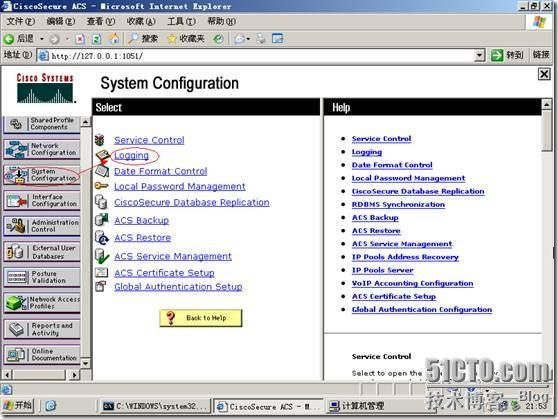558x419 pixels.
Task: Click sidebar scrollbar down arrow
Action: coord(85,363)
